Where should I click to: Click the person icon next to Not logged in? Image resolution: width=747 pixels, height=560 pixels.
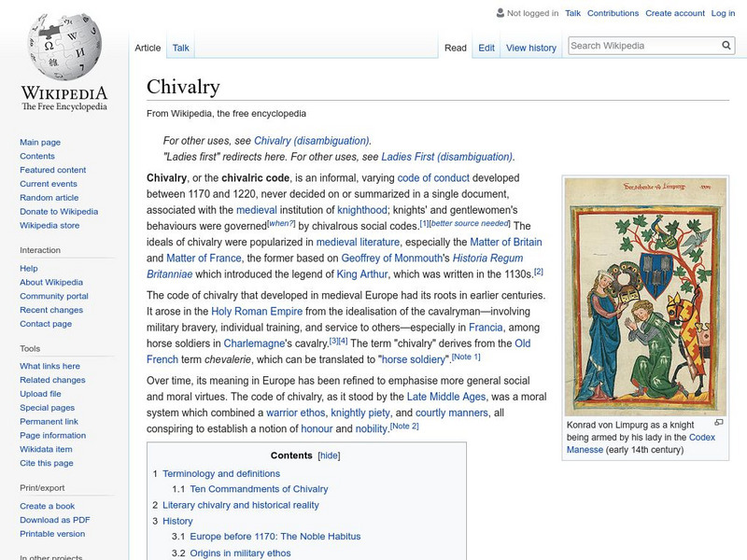point(498,13)
